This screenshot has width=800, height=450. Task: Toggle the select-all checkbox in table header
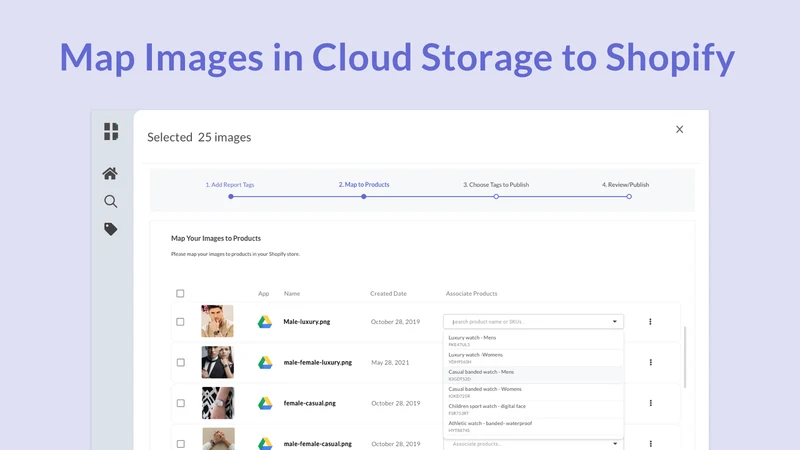pos(180,293)
